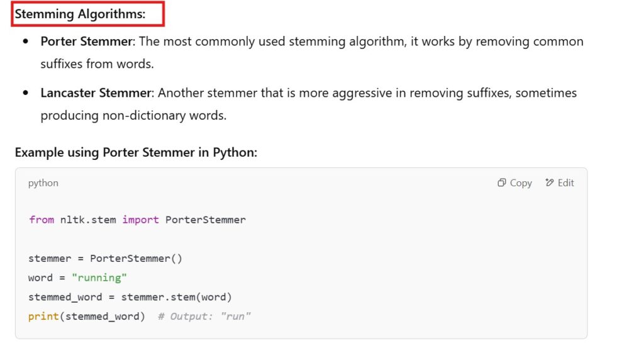The width and height of the screenshot is (644, 360).
Task: Click the purple "from" keyword in code
Action: point(41,220)
